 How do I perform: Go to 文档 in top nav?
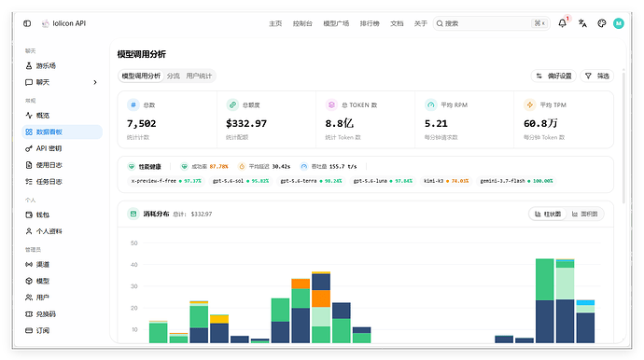point(397,23)
